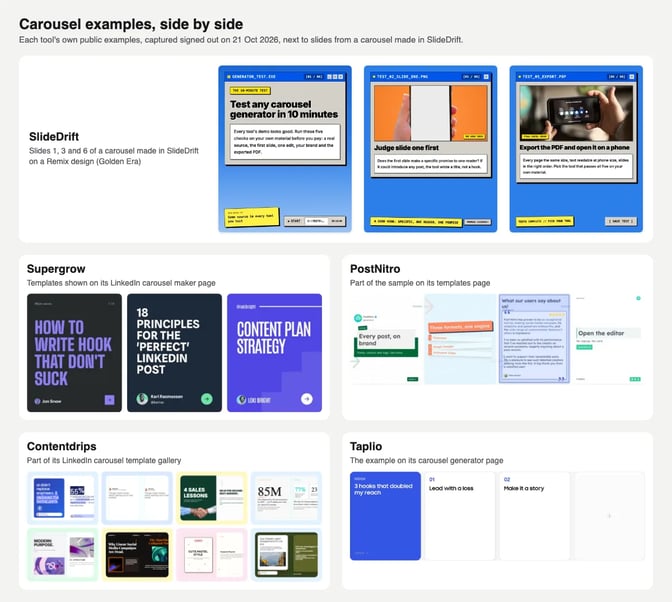
Task: Click teal dot icon atop the 'Open the editor' slide
Action: [x=638, y=298]
